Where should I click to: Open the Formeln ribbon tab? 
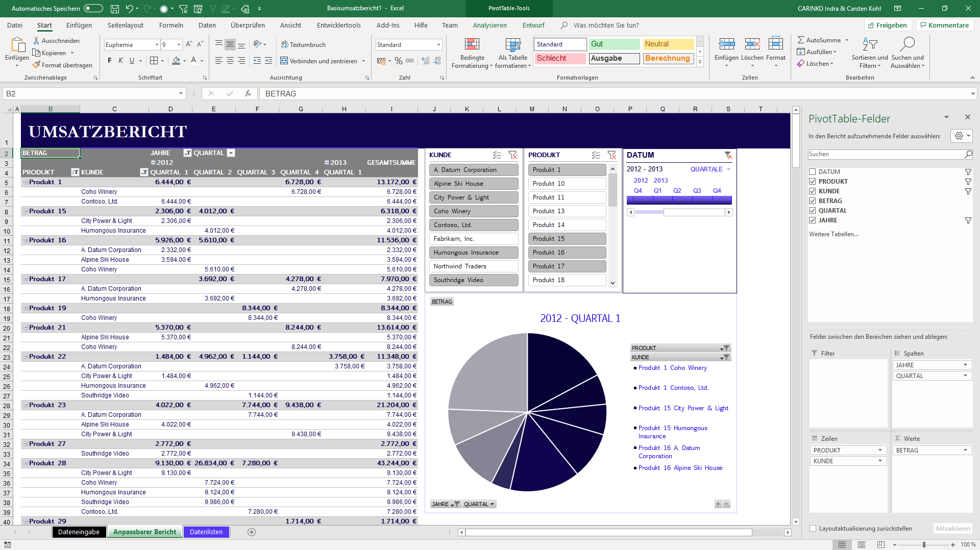(171, 25)
